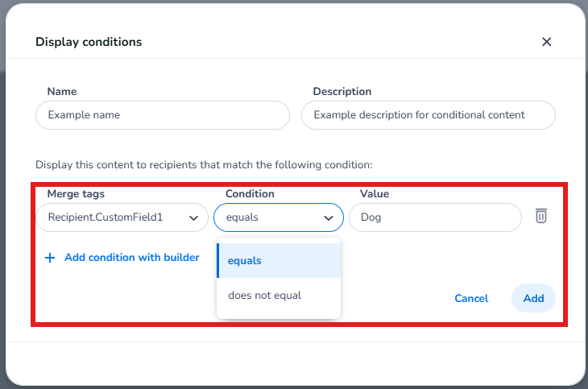Click the Condition combo box showing equals
588x389 pixels.
(270, 217)
